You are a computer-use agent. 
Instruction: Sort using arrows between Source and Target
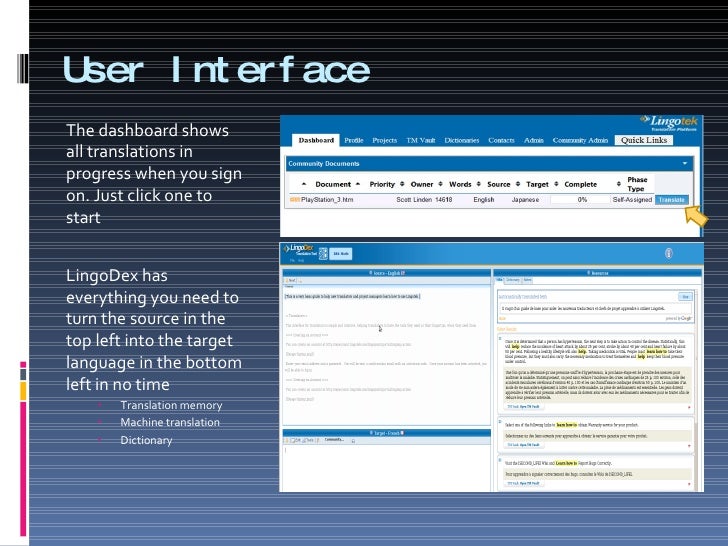pyautogui.click(x=518, y=184)
